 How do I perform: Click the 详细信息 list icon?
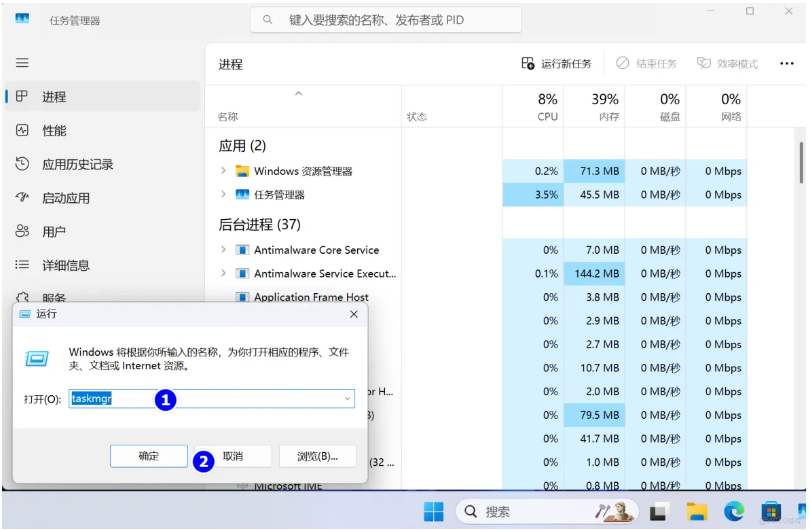pos(22,264)
